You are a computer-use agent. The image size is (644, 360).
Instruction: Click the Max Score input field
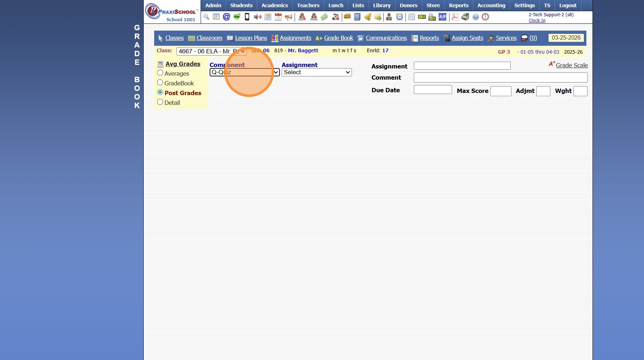[501, 91]
